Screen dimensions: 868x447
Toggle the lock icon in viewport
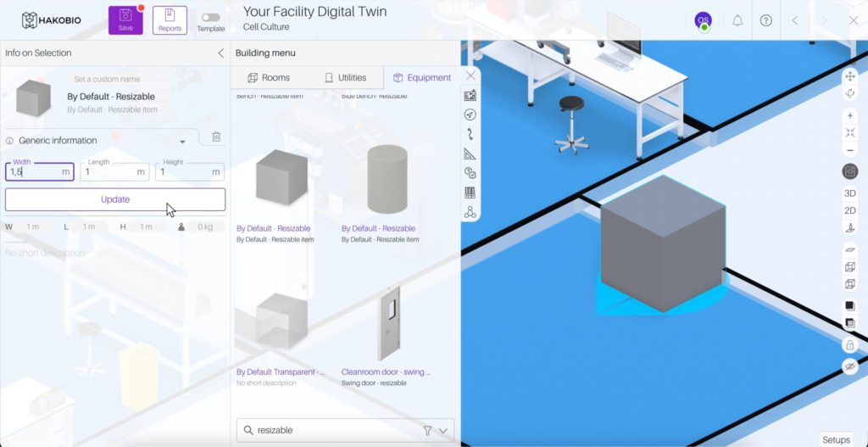849,345
